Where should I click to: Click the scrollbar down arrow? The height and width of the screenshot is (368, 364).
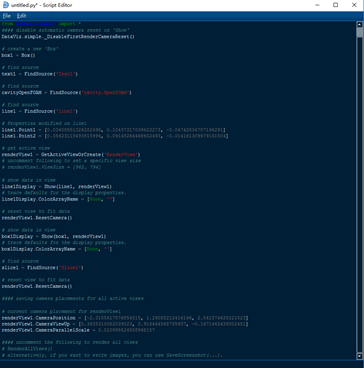click(359, 356)
